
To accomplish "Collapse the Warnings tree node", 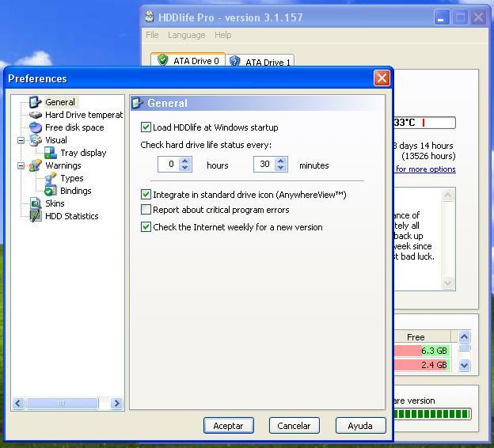I will click(x=21, y=165).
